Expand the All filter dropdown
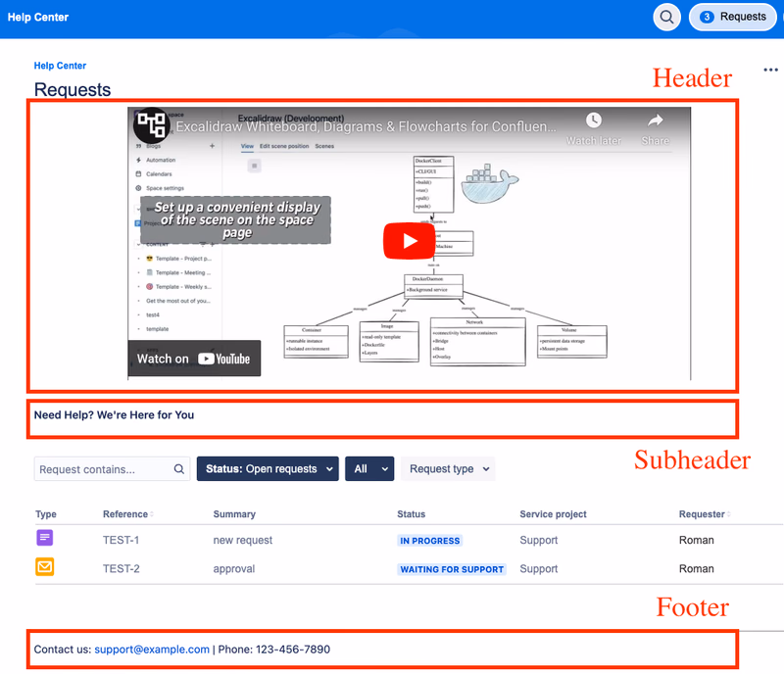 coord(369,469)
